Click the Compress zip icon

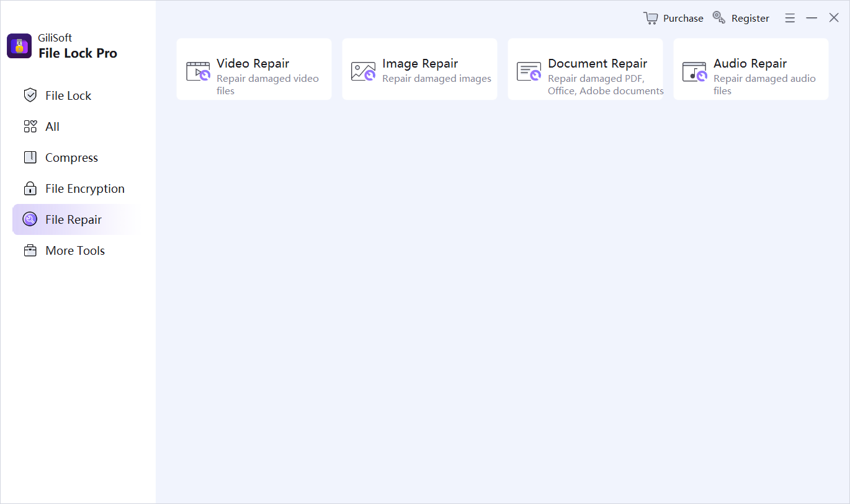tap(30, 157)
